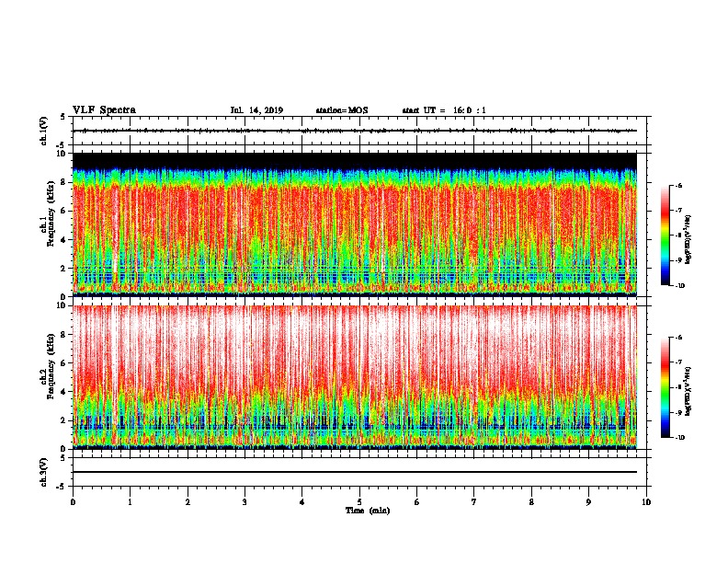
Task: Click the ch.1(V) waveform axis label
Action: tap(44, 131)
